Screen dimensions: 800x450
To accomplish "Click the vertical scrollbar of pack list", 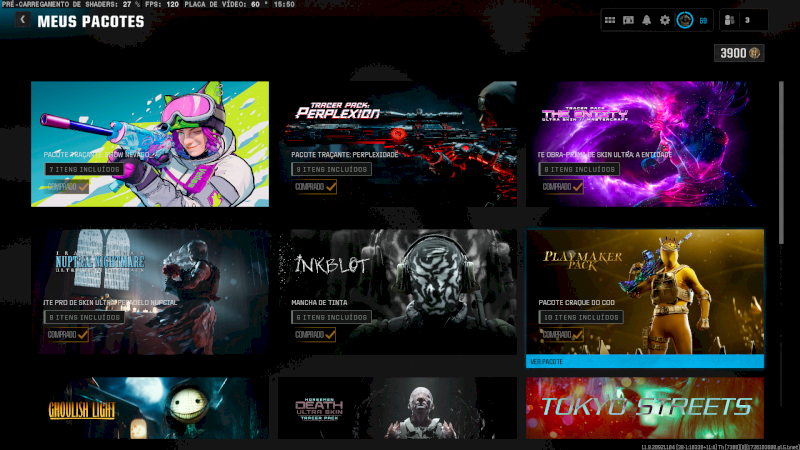I will pyautogui.click(x=781, y=163).
